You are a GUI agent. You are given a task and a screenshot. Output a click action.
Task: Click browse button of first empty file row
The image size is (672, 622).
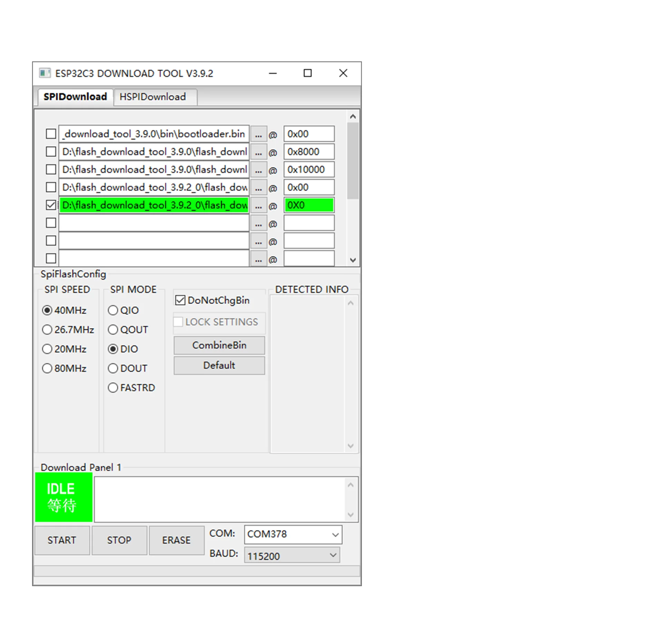258,223
